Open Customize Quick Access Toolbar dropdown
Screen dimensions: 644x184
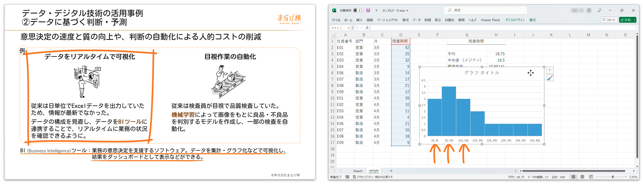coord(376,11)
